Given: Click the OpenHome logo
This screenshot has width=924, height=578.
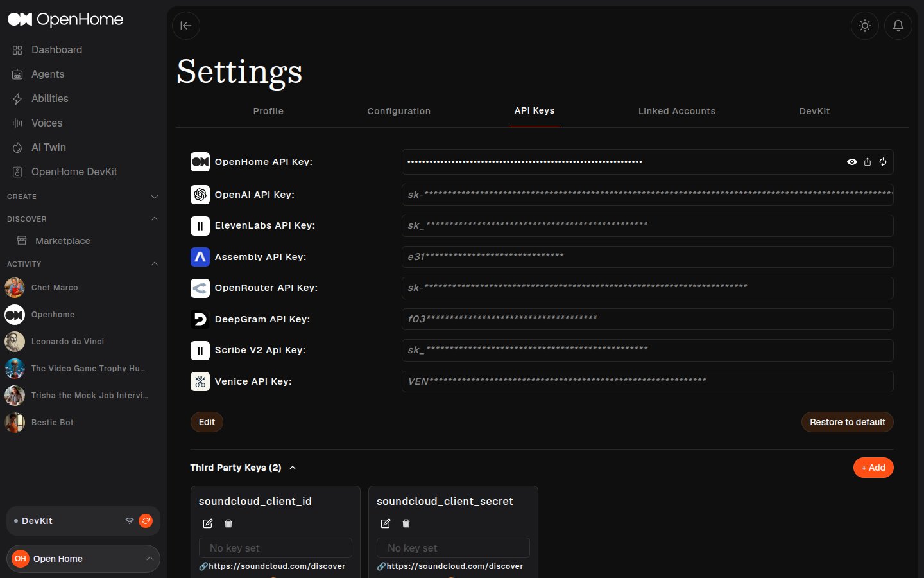Looking at the screenshot, I should tap(65, 20).
